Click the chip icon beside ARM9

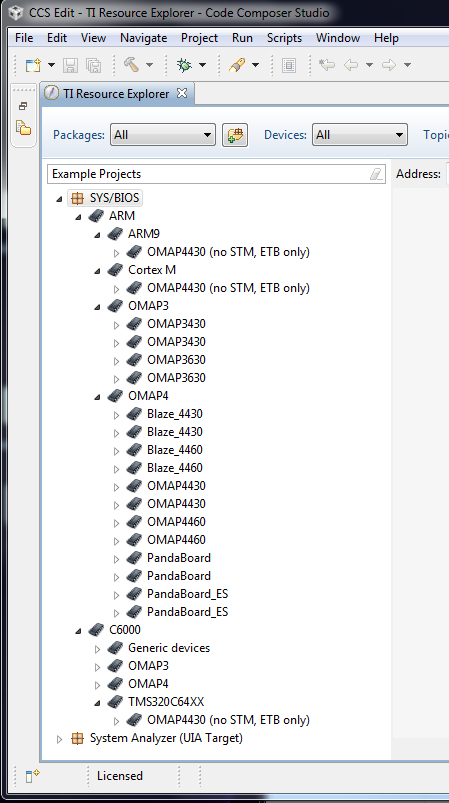(115, 234)
